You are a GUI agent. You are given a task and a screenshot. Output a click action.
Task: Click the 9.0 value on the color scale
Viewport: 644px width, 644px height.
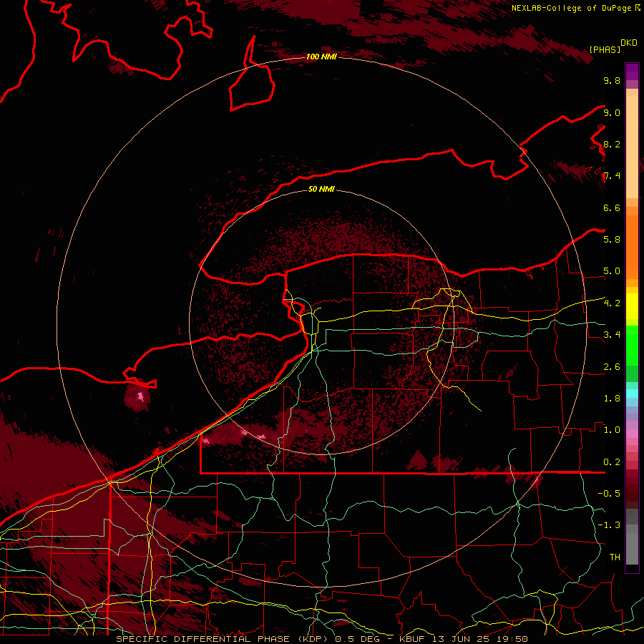click(612, 112)
